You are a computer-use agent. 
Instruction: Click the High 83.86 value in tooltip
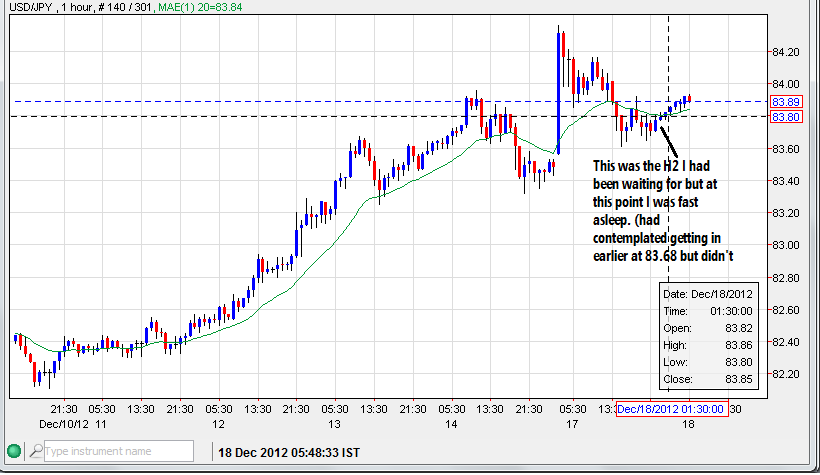[x=738, y=345]
